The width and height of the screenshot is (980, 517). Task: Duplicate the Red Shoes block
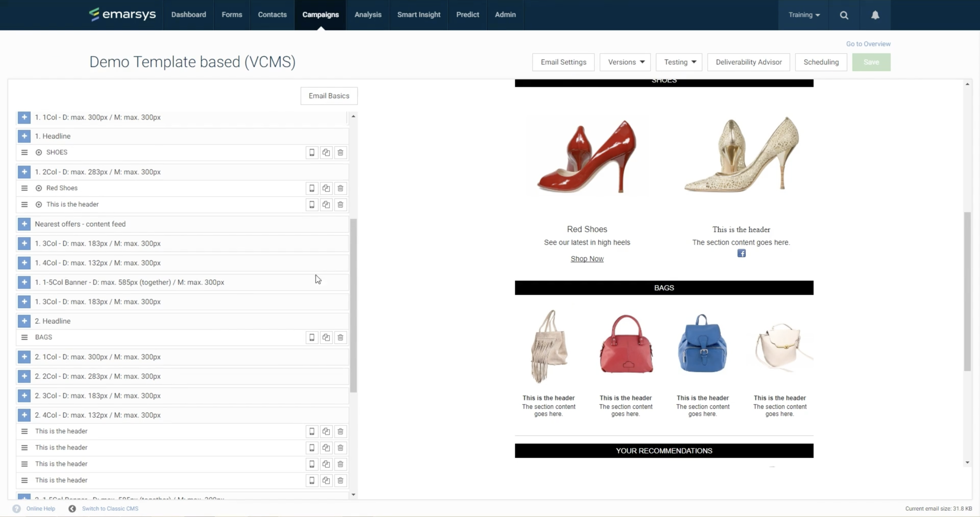click(x=326, y=188)
